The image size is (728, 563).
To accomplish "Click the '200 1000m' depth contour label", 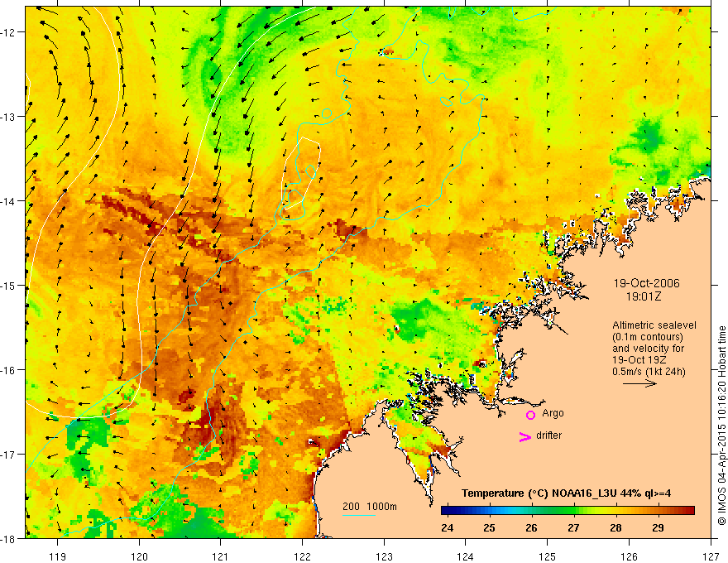I will (370, 507).
